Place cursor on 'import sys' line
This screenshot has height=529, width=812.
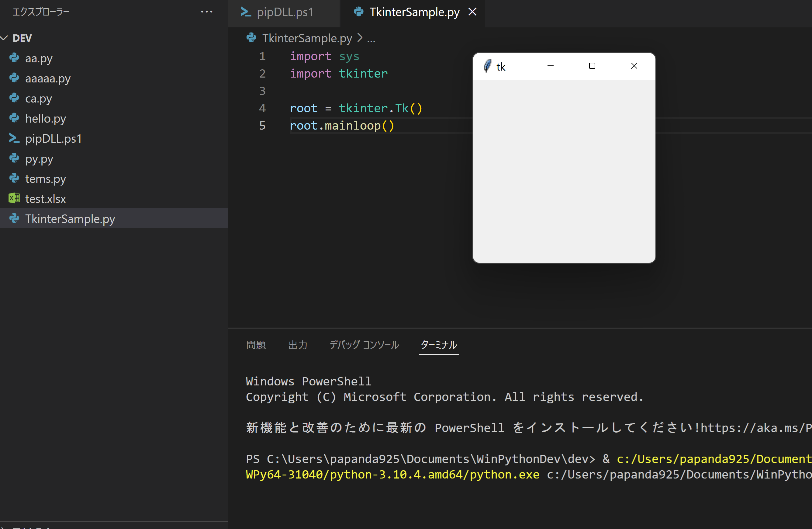(x=324, y=56)
